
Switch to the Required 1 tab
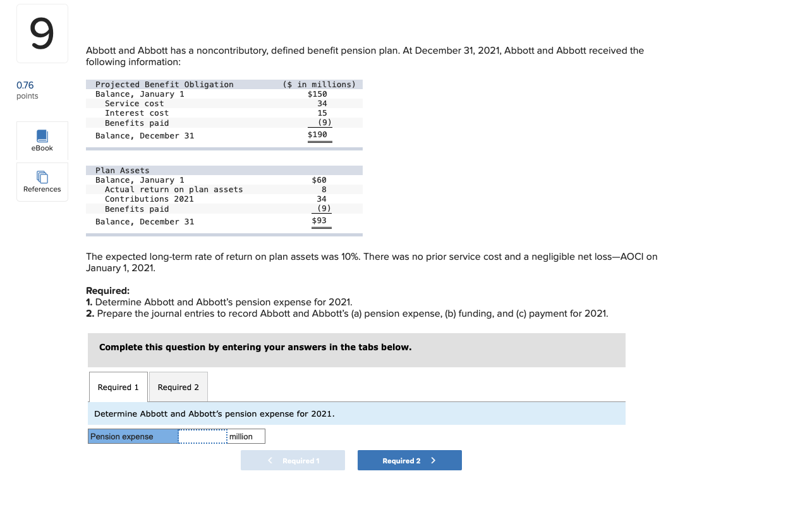(x=118, y=387)
